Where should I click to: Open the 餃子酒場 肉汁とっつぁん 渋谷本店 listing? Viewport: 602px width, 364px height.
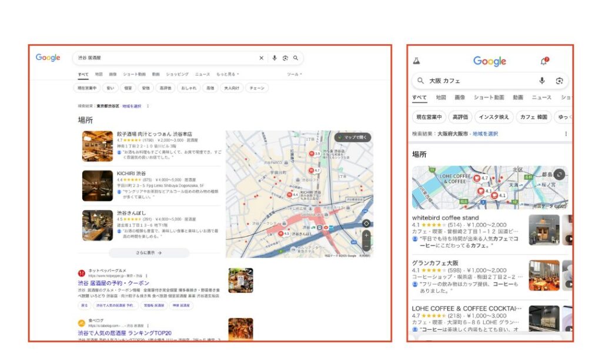click(155, 134)
